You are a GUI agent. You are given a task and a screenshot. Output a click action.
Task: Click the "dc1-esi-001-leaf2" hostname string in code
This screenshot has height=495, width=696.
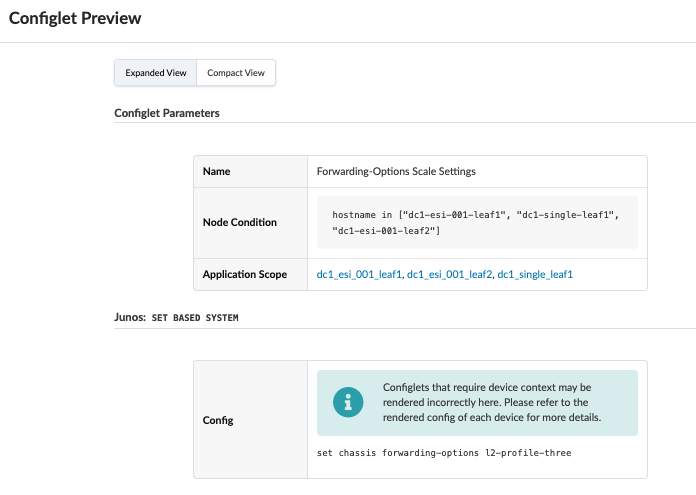tap(386, 231)
